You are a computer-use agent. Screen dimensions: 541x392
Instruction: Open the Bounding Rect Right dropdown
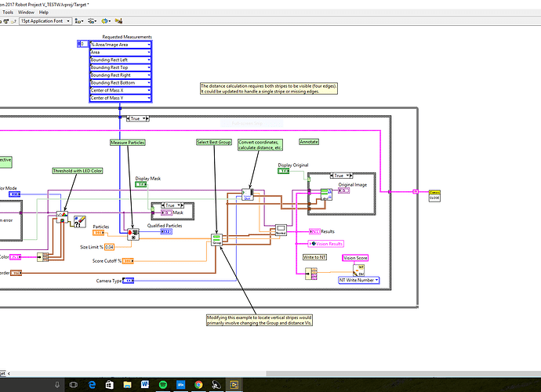tap(120, 75)
